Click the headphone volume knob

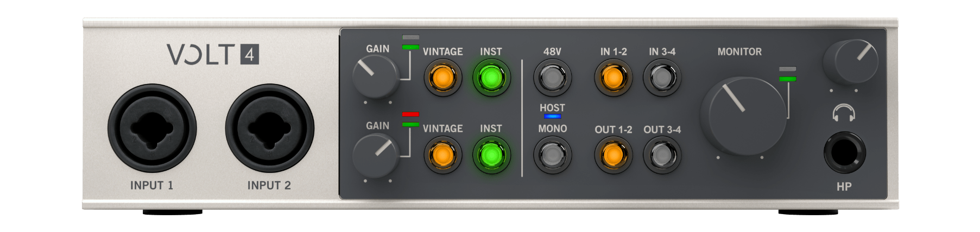coord(851,61)
